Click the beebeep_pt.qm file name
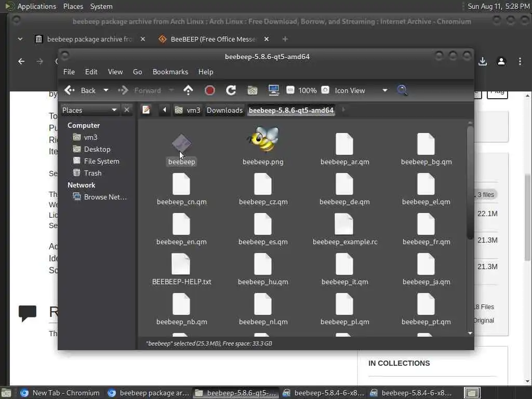Screen dimensions: 532x399 point(427,322)
